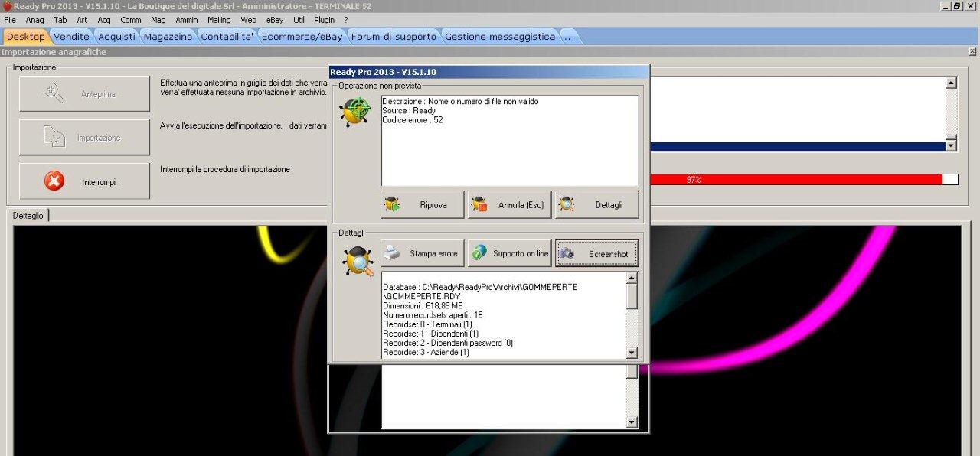The image size is (980, 456).
Task: Click the Riprova button in error dialog
Action: (423, 204)
